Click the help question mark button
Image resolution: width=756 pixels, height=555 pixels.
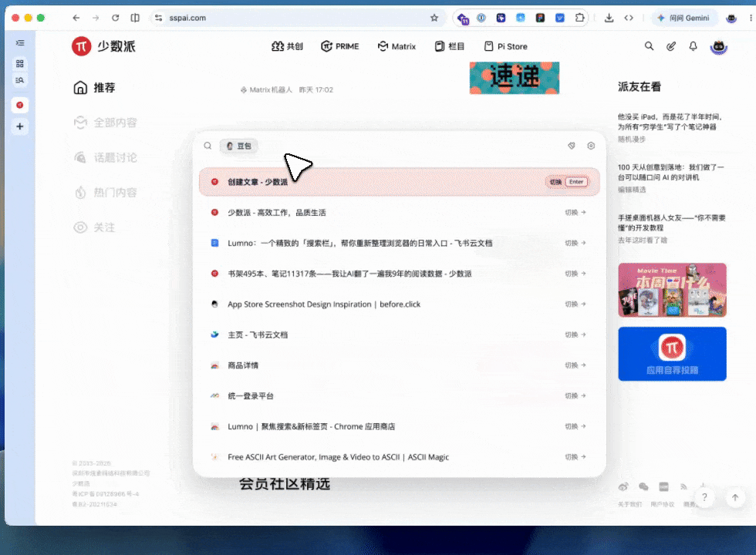click(x=704, y=497)
